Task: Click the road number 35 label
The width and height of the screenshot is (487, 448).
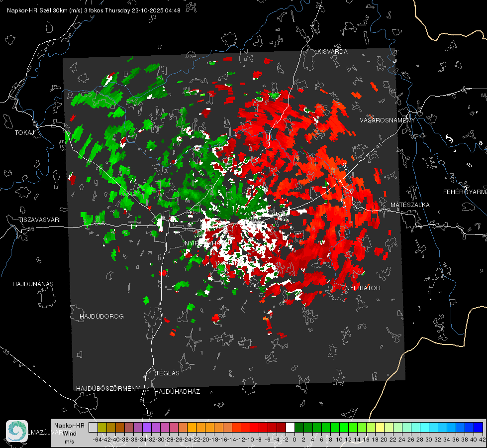Action: [x=6, y=351]
